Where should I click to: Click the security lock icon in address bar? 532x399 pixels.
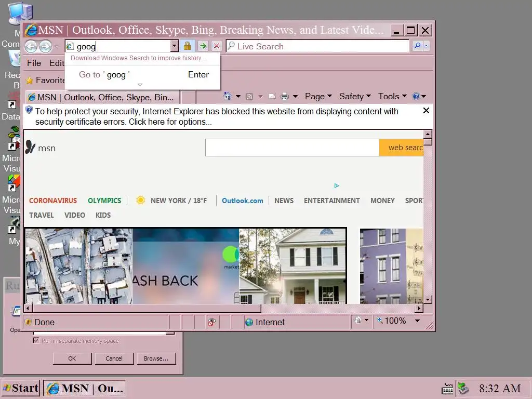pos(187,46)
